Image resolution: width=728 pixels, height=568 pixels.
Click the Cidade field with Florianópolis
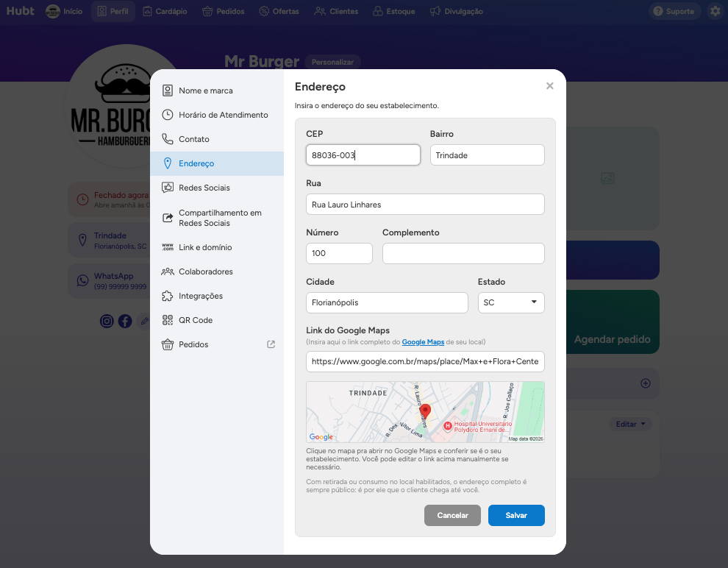[x=388, y=302]
